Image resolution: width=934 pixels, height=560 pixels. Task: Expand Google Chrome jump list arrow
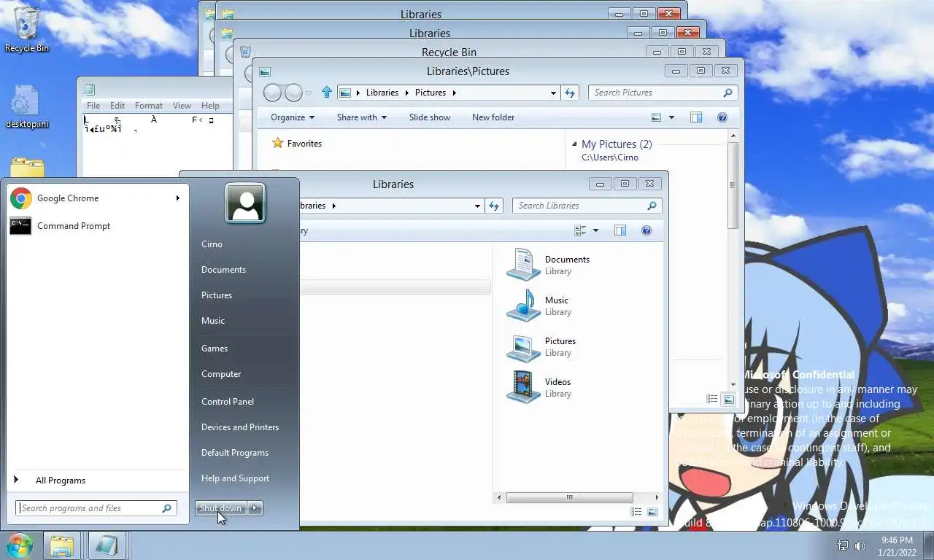click(177, 198)
